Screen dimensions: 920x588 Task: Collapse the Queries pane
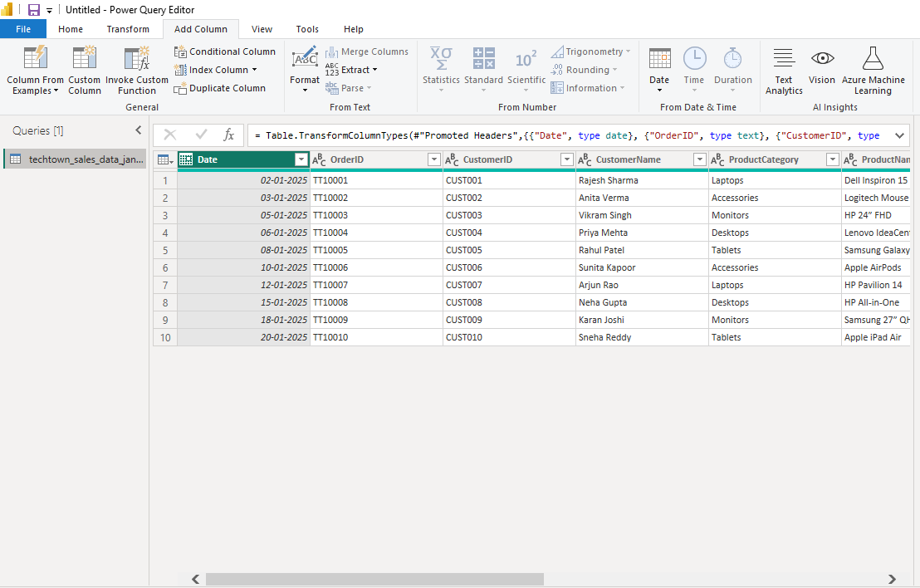pos(139,130)
